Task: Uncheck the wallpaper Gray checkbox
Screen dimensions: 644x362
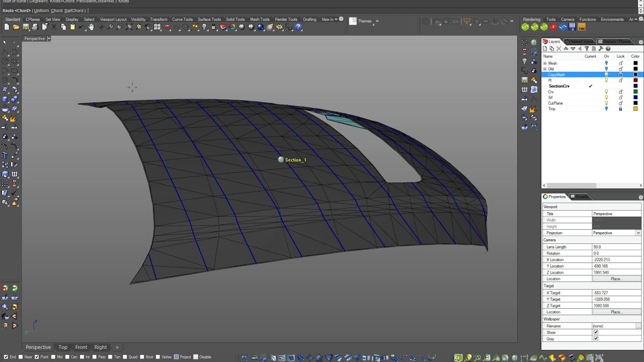Action: [x=596, y=339]
